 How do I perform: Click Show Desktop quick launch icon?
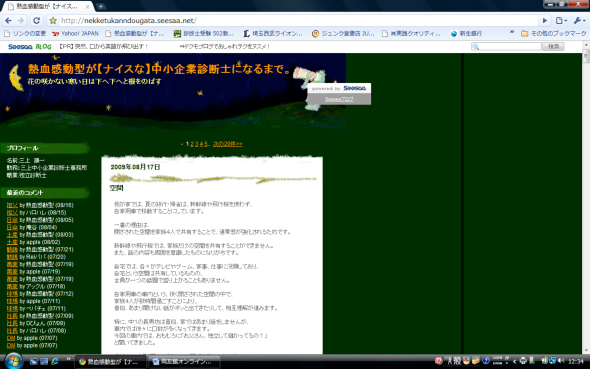33,361
